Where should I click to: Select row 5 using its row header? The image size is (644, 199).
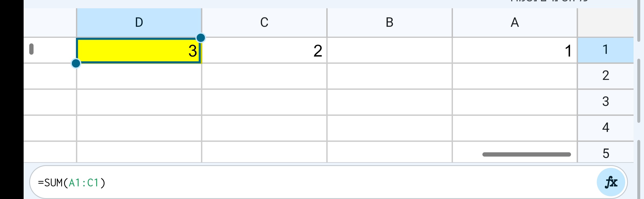click(605, 153)
